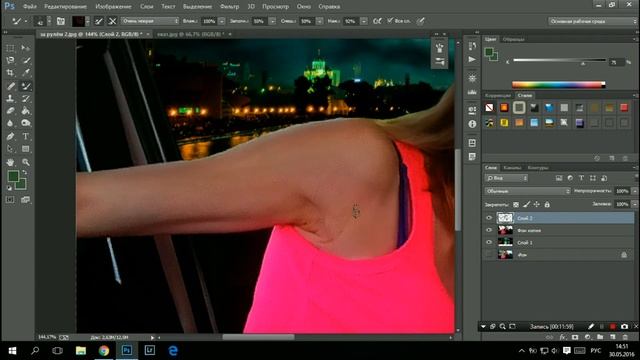Open the Wet (Влаж.) percentage dropdown

click(222, 21)
